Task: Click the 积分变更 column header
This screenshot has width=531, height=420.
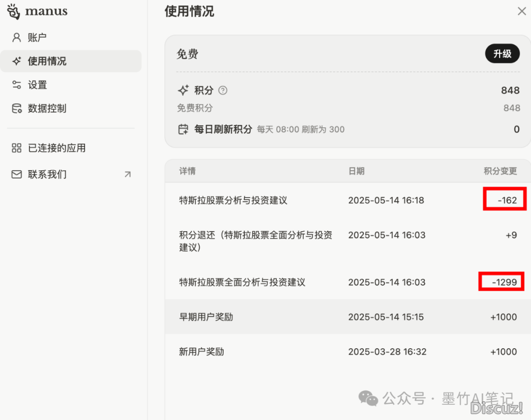Action: click(500, 171)
